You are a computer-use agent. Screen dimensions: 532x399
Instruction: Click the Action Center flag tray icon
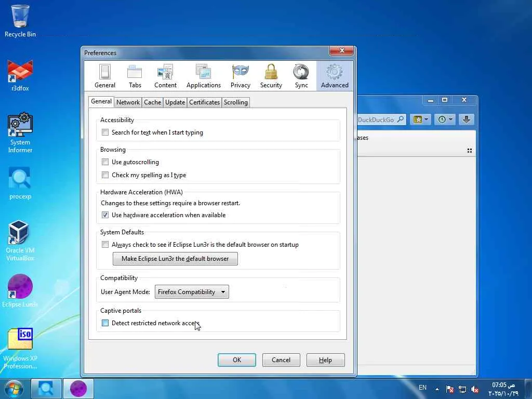[450, 390]
